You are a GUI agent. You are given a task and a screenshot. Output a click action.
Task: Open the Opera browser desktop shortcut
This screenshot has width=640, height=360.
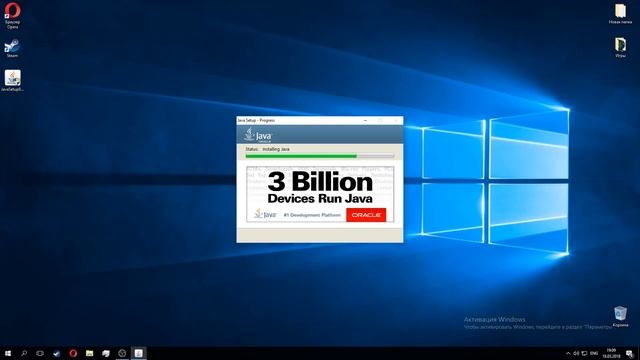[x=12, y=16]
